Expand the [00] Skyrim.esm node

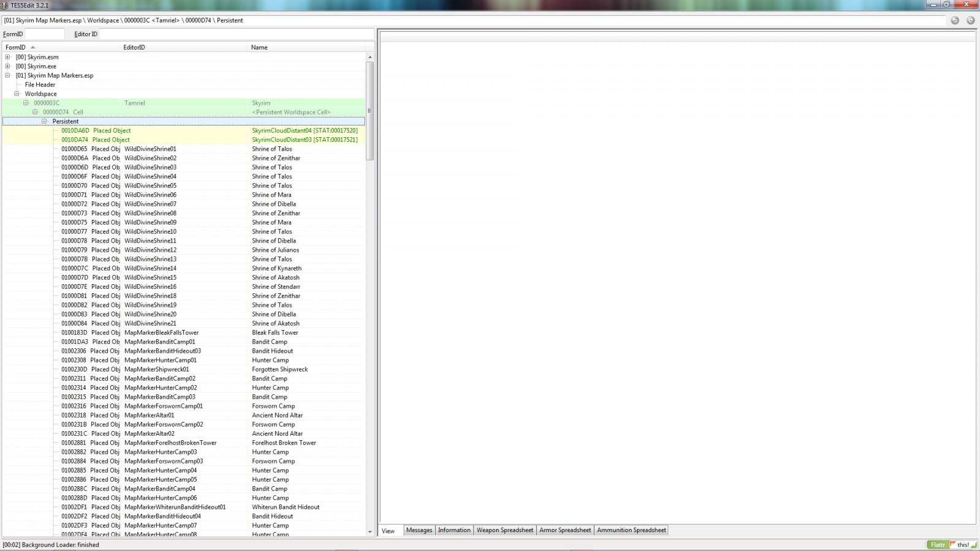7,57
